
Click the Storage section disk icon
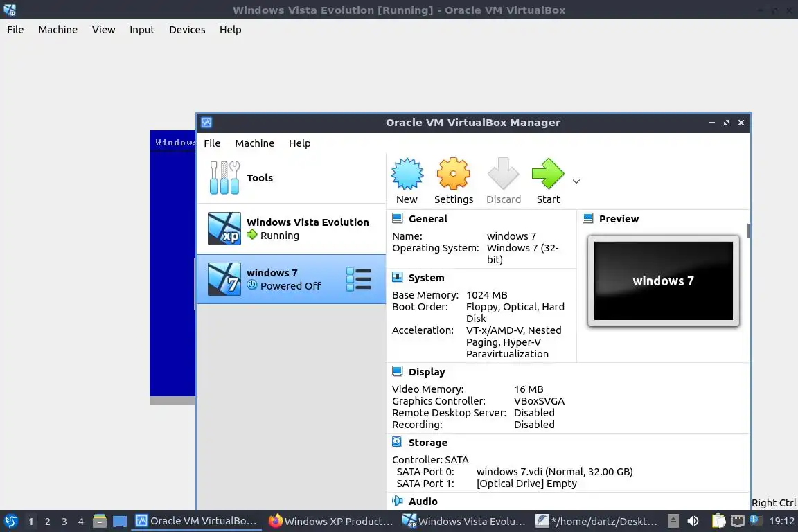point(398,443)
